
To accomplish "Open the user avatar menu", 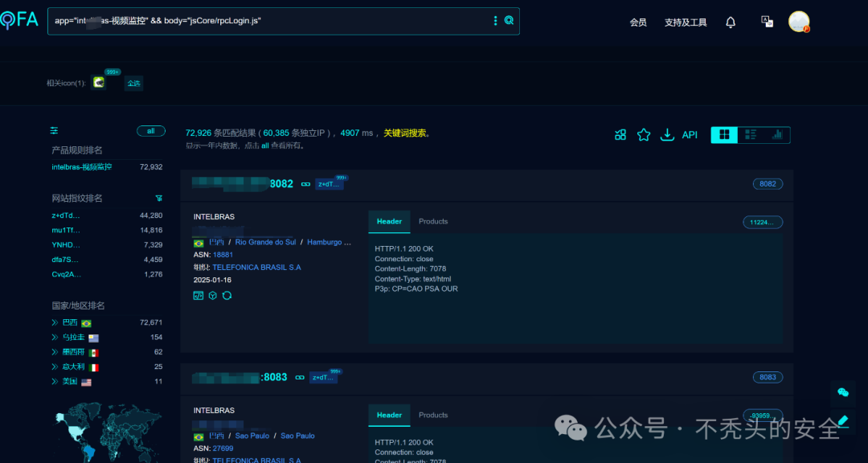I will 799,22.
